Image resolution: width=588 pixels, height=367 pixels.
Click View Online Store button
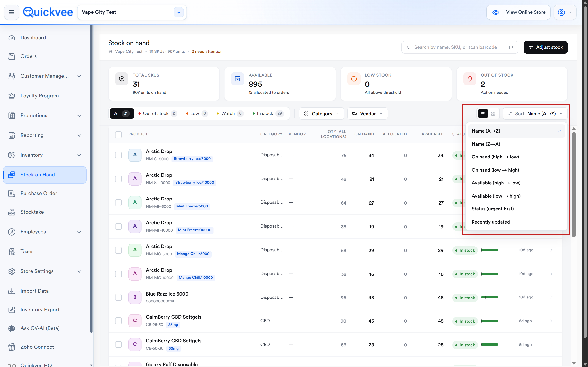point(518,12)
